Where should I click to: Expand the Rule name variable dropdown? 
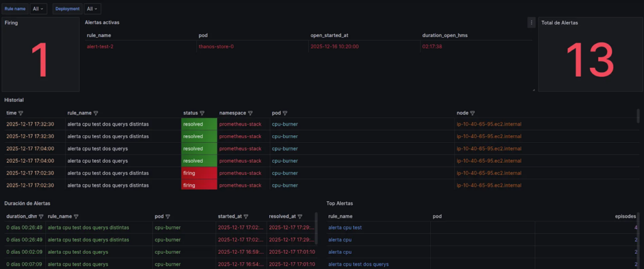pyautogui.click(x=38, y=9)
